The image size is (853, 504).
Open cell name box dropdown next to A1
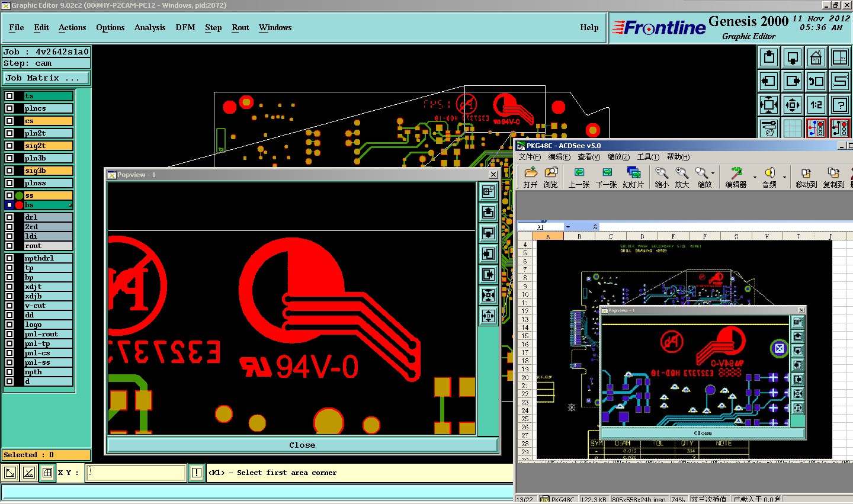[568, 227]
